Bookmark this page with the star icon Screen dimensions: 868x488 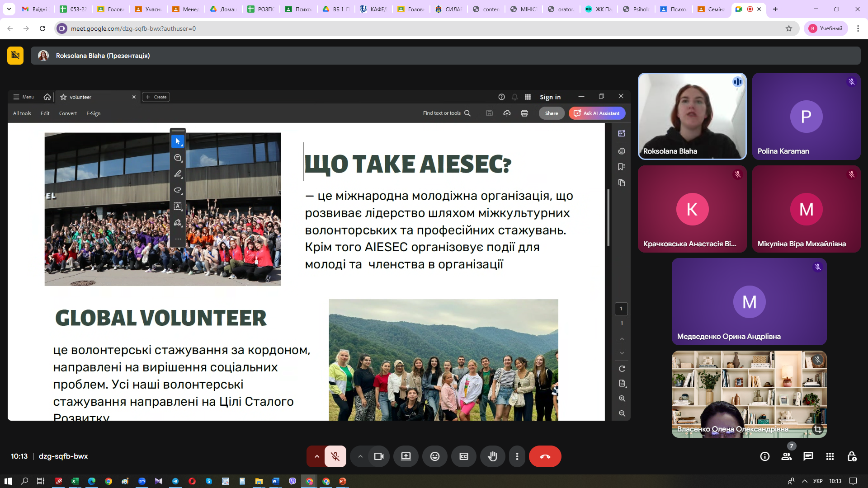[x=789, y=28]
